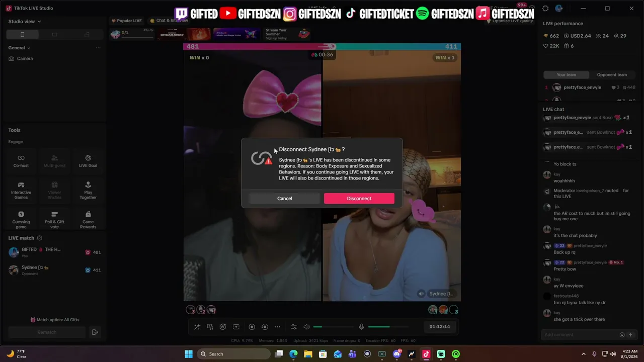Screen dimensions: 644x362
Task: Open LIVE match help info icon
Action: point(40,238)
